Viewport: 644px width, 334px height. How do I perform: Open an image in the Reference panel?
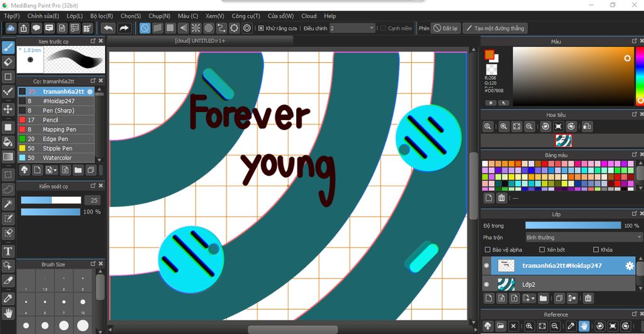500,326
